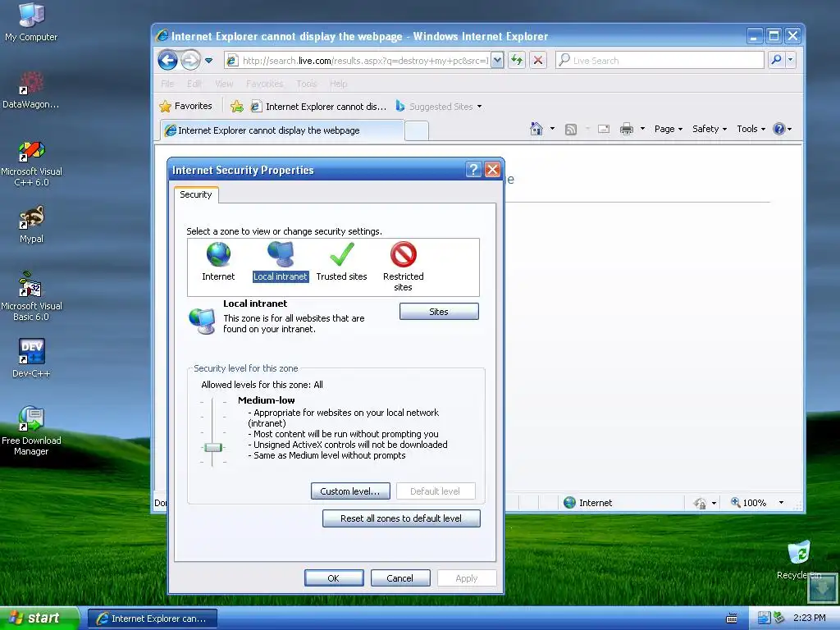This screenshot has height=630, width=840.
Task: Click the RSS Feeds icon
Action: [571, 129]
